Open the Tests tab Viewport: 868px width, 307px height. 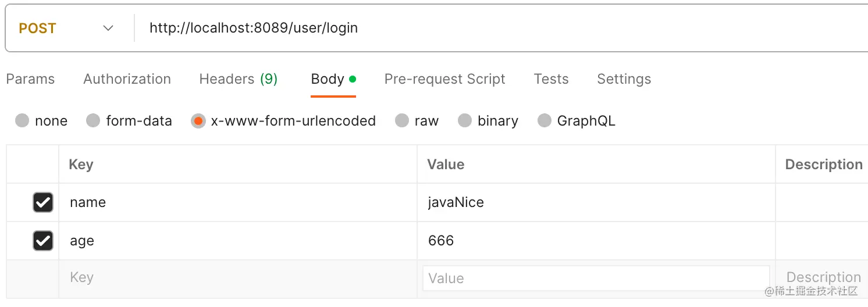pos(551,79)
